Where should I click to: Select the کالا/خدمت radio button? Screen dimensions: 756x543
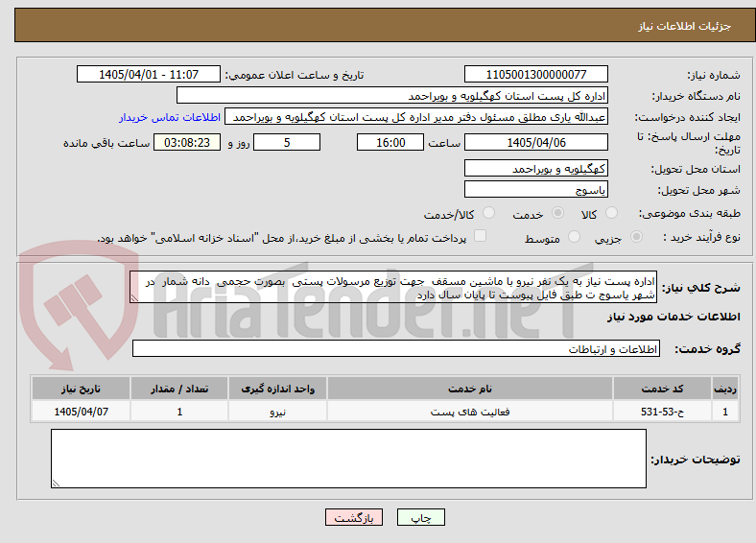[489, 213]
